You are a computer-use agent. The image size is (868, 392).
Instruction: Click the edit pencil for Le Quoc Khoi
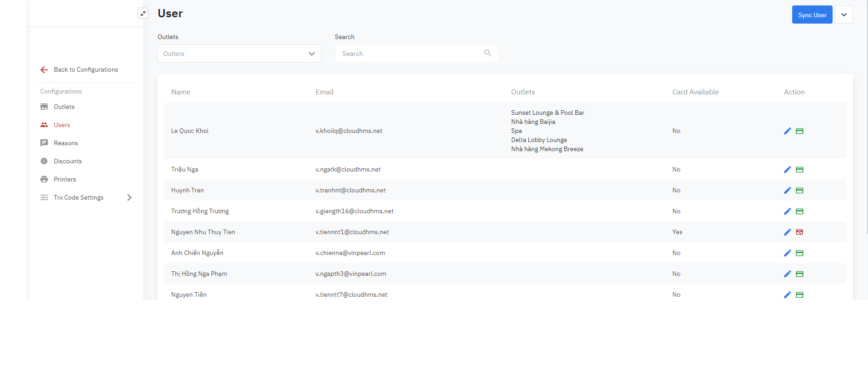pyautogui.click(x=787, y=131)
